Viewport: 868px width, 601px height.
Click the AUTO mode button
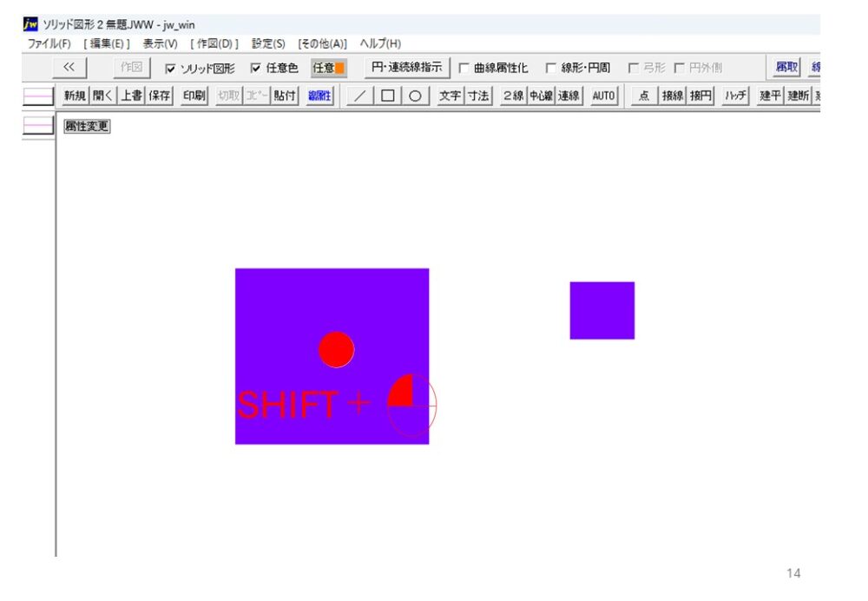pyautogui.click(x=603, y=96)
